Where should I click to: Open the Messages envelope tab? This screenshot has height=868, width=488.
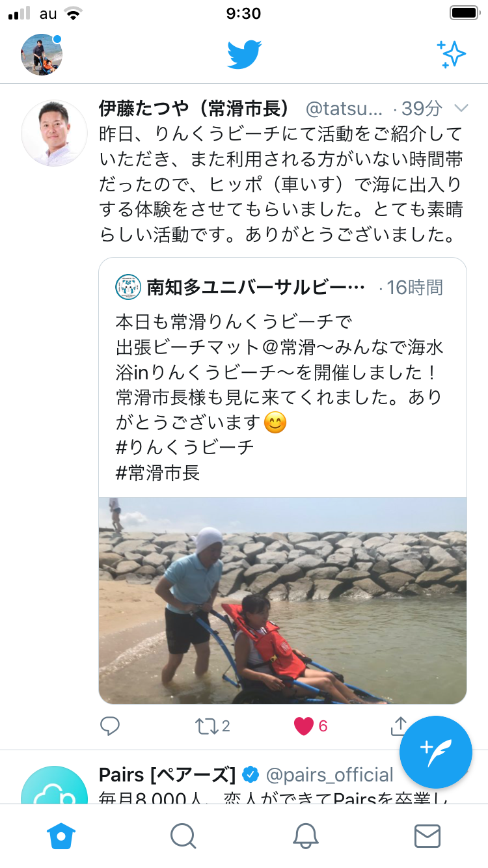pyautogui.click(x=427, y=835)
